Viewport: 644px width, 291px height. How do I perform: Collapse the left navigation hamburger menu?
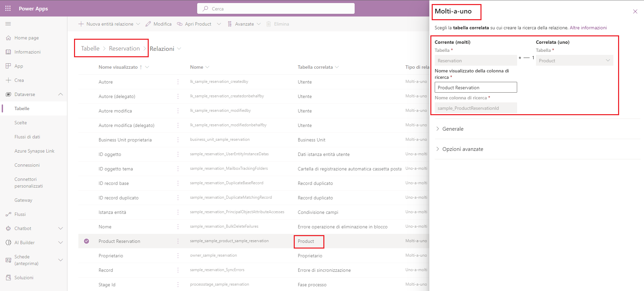(x=8, y=24)
